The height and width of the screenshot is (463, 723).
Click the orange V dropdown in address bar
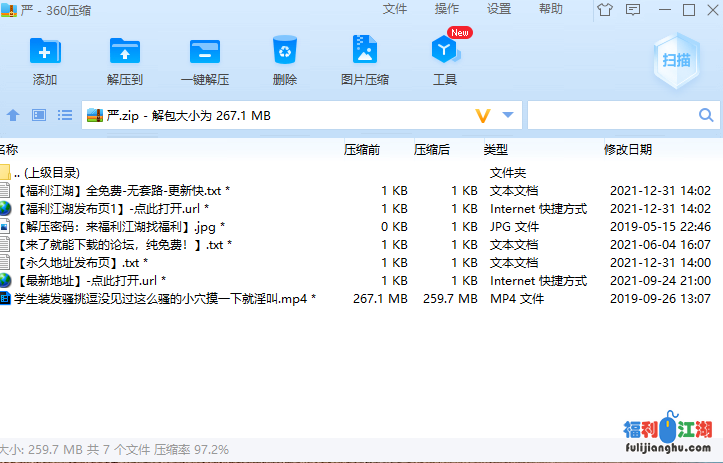pos(483,116)
